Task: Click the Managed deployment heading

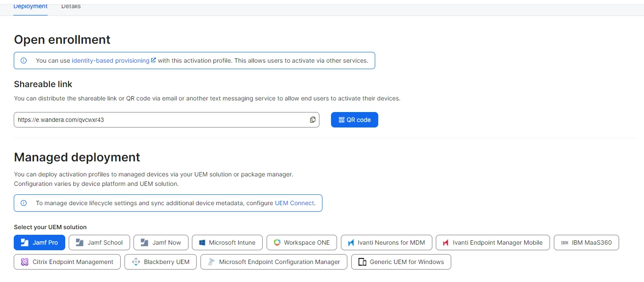Action: tap(77, 157)
